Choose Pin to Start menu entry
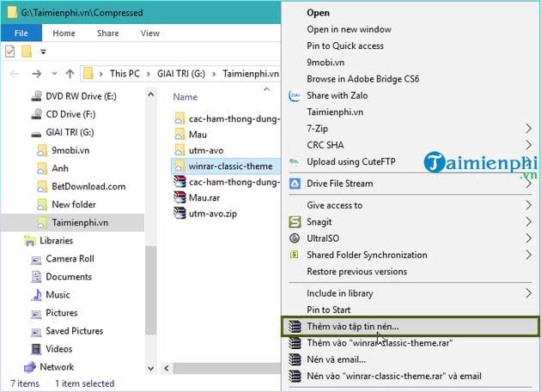This screenshot has height=392, width=541. coord(329,310)
